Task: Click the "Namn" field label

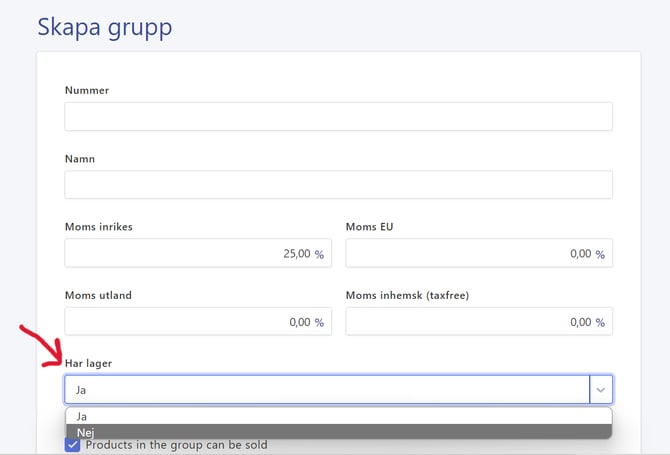Action: click(80, 158)
